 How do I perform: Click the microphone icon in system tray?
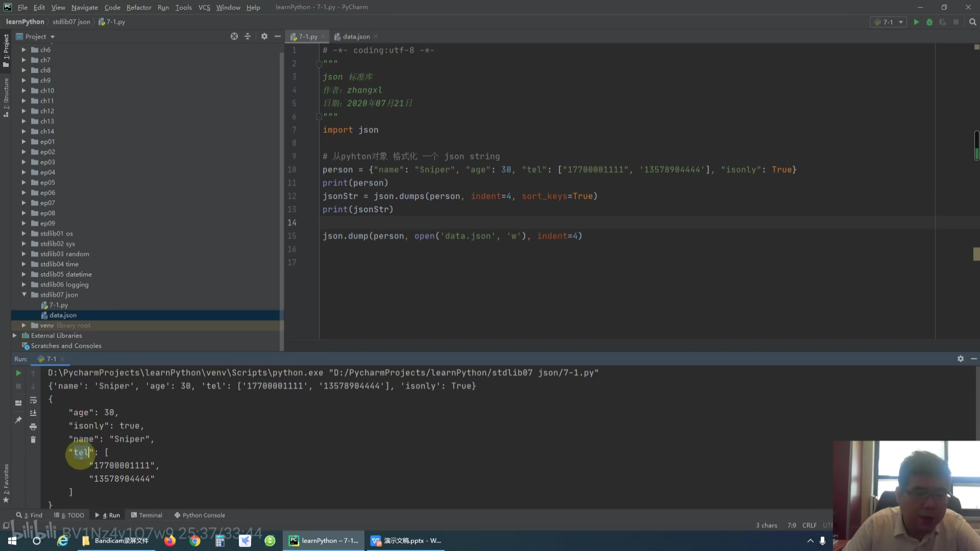[822, 541]
